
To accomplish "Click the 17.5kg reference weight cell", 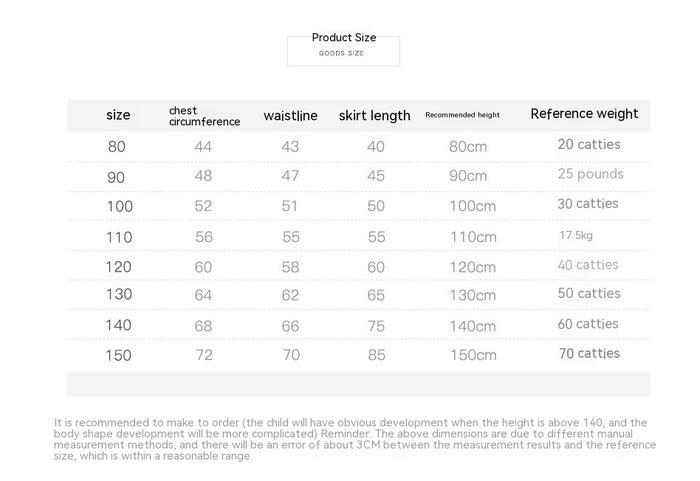I will pyautogui.click(x=576, y=235).
